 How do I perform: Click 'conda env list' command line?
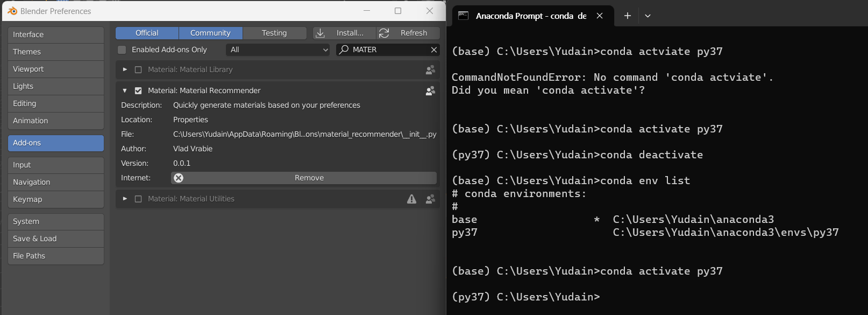pyautogui.click(x=571, y=181)
